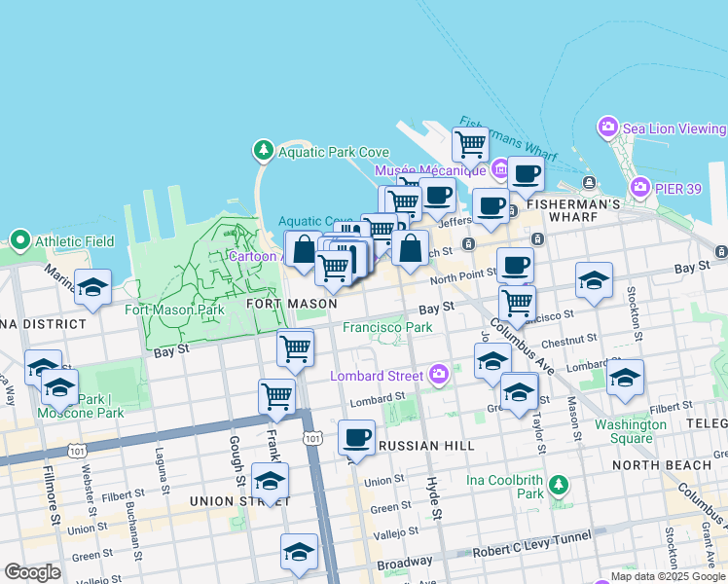
Task: Select the transit stop icon left of Fisherman's Wharf label
Action: [x=512, y=211]
